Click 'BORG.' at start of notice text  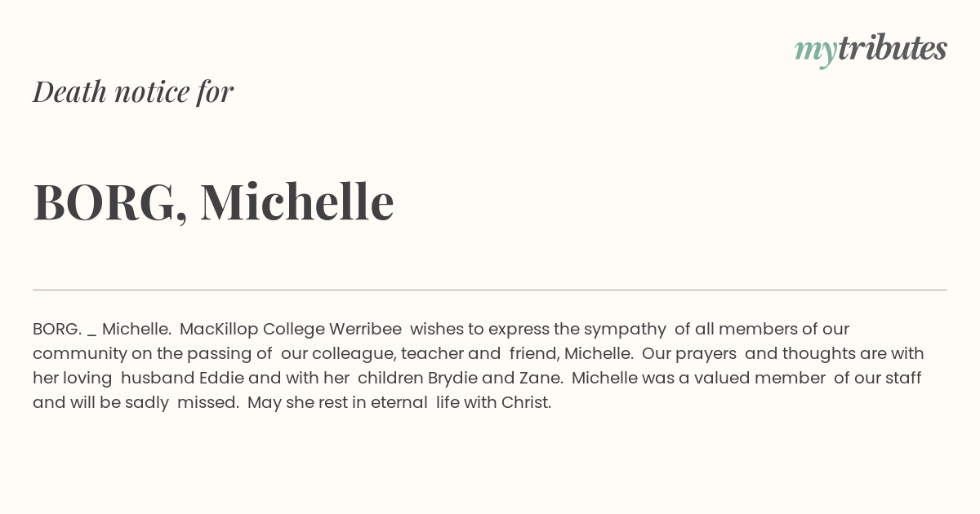click(x=57, y=329)
